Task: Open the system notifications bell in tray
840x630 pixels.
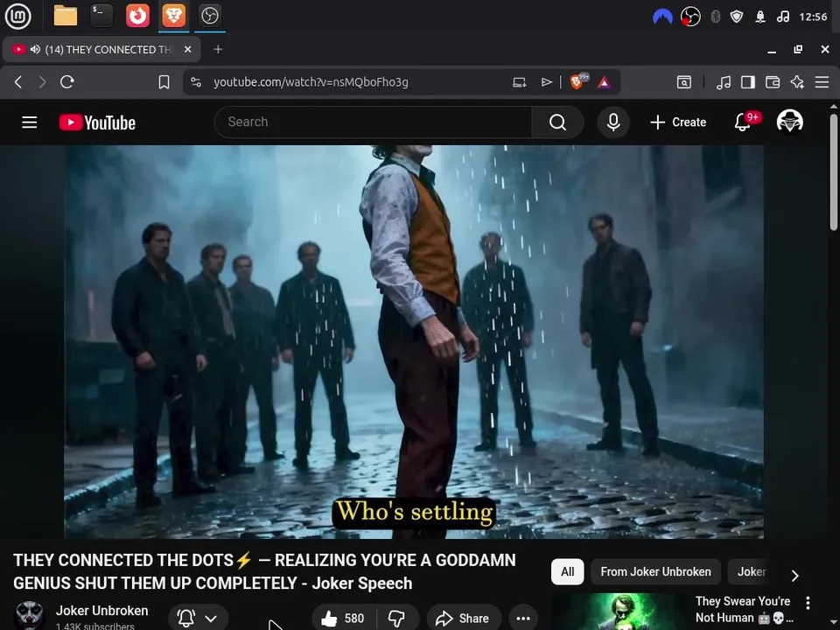Action: [x=760, y=17]
